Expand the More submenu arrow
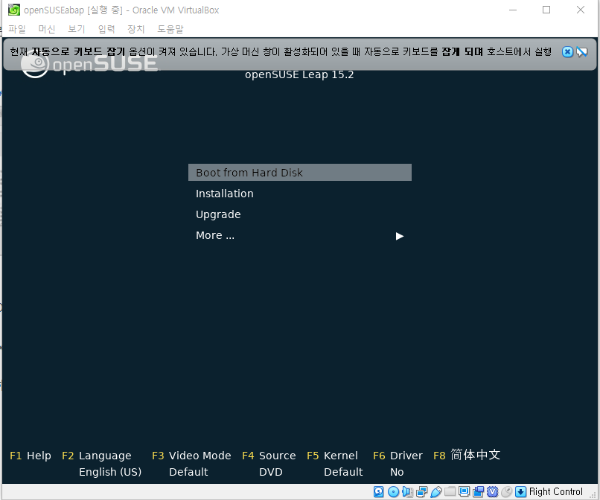 [x=400, y=236]
